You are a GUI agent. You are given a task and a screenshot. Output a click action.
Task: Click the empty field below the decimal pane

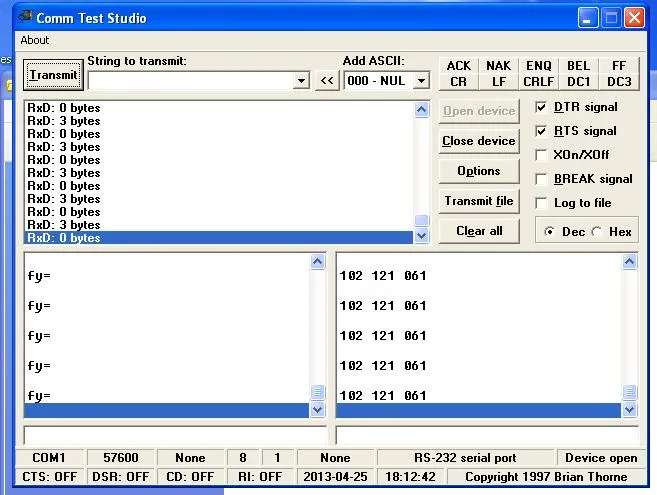pyautogui.click(x=487, y=435)
